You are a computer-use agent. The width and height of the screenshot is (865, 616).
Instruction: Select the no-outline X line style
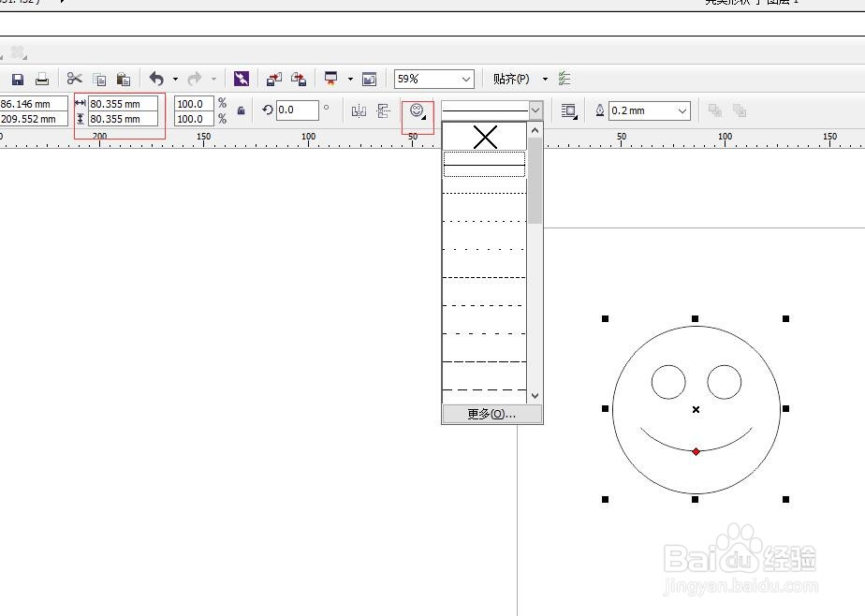pyautogui.click(x=485, y=137)
